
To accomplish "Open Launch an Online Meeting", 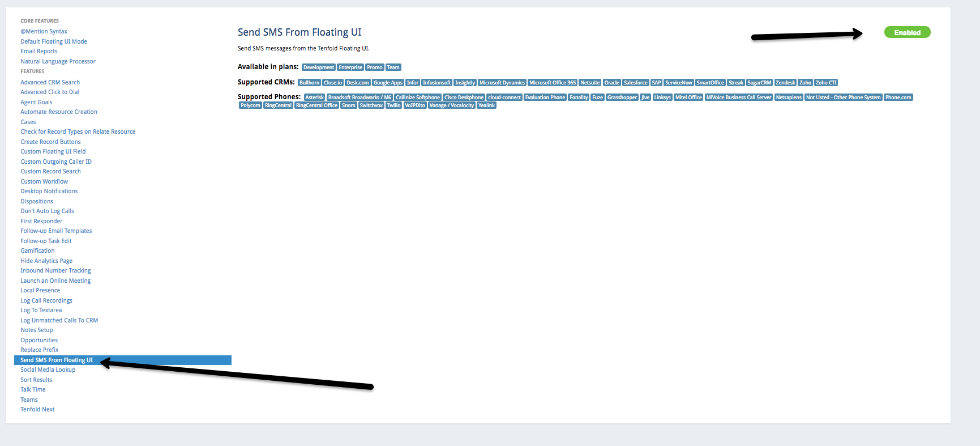I will tap(55, 281).
